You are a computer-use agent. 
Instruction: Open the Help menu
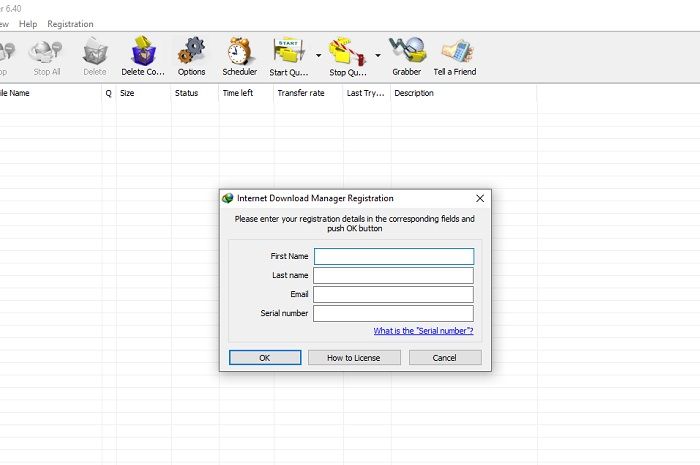28,24
